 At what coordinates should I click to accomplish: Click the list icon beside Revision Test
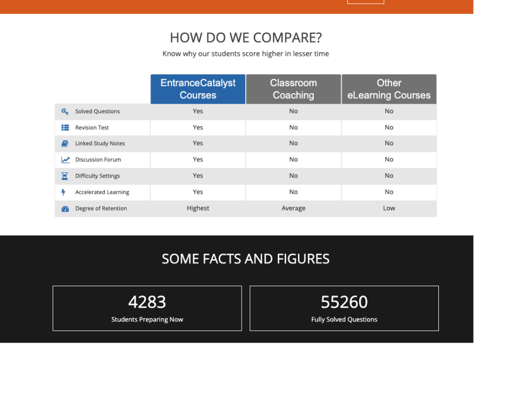coord(65,128)
